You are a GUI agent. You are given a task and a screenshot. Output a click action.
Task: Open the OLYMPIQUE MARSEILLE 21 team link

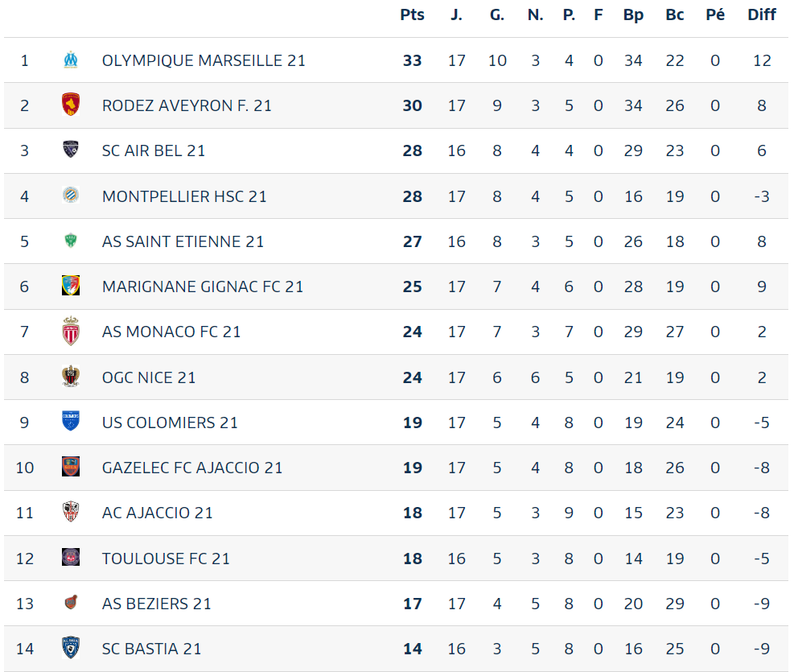tap(204, 60)
